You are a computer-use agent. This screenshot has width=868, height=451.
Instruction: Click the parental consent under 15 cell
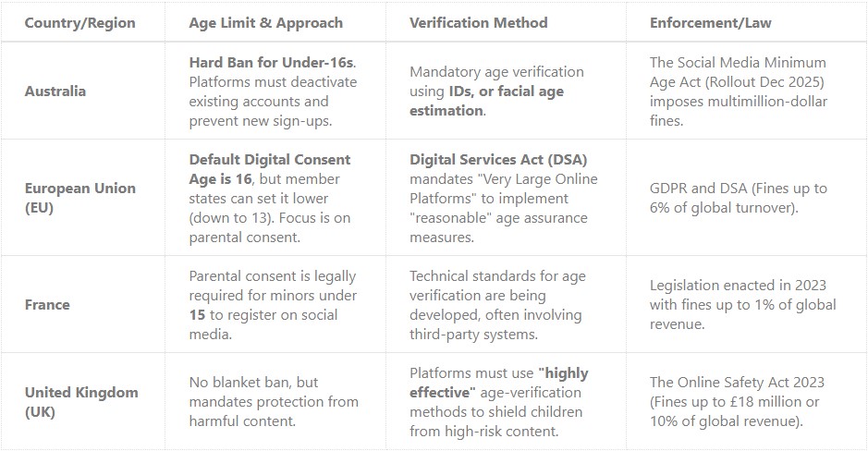[x=272, y=304]
